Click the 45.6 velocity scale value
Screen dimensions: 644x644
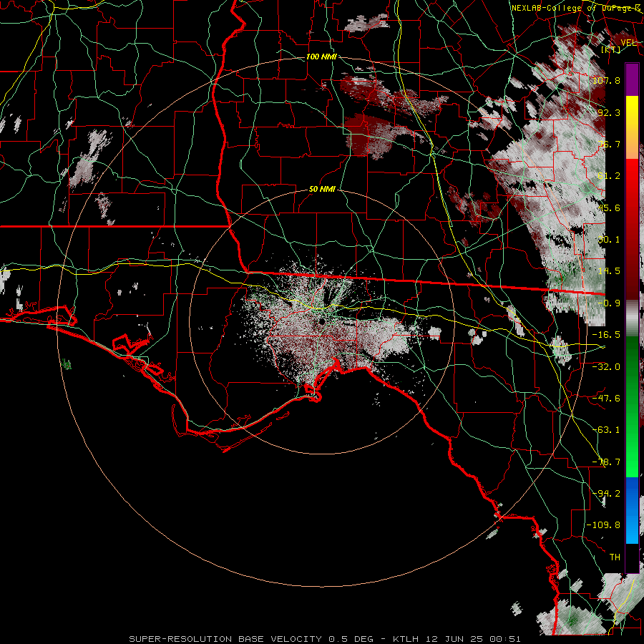pyautogui.click(x=609, y=208)
